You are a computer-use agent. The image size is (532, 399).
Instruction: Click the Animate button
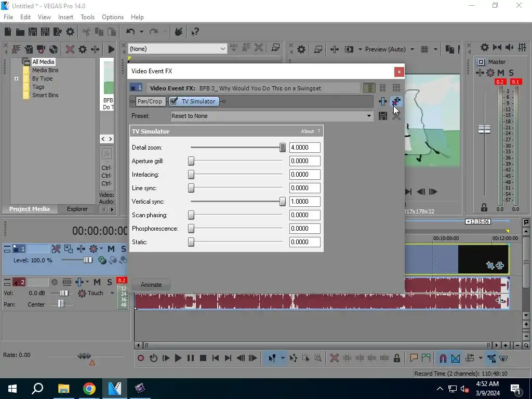pyautogui.click(x=151, y=285)
